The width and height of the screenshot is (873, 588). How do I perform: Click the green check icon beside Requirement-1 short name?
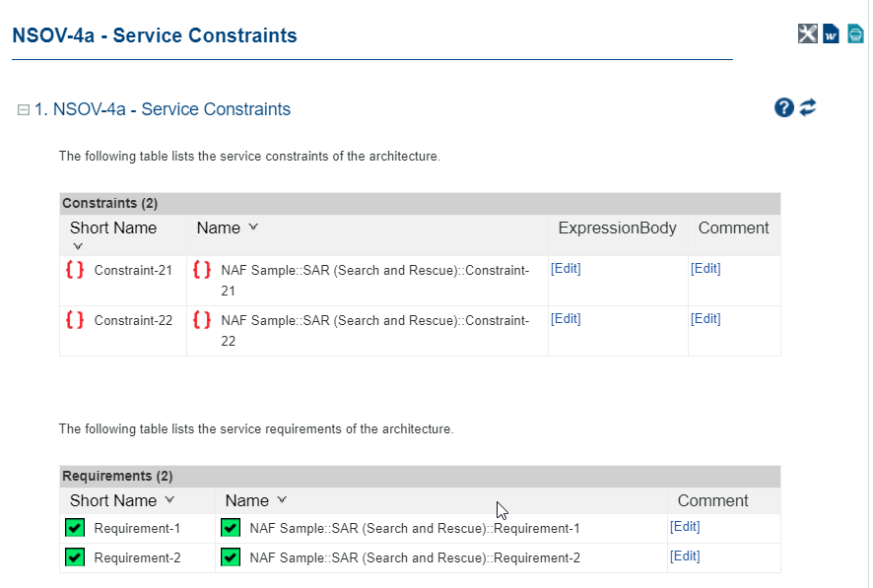pyautogui.click(x=75, y=529)
